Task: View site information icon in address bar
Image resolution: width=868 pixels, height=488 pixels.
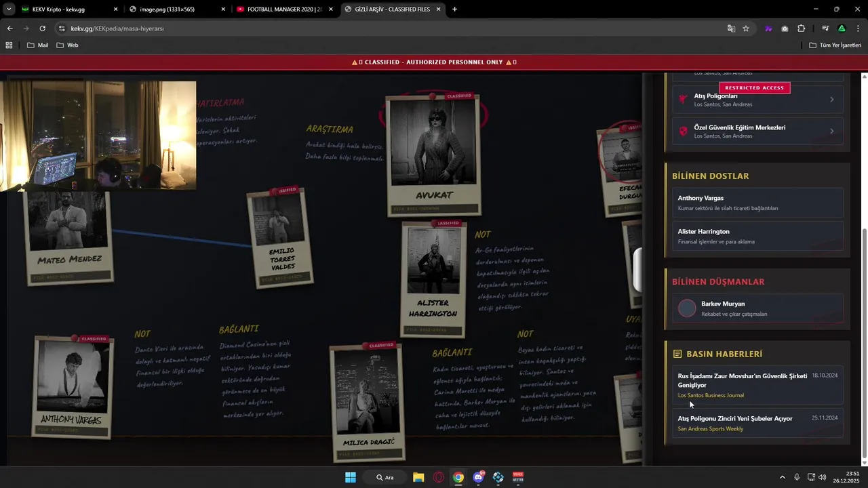Action: [x=62, y=28]
